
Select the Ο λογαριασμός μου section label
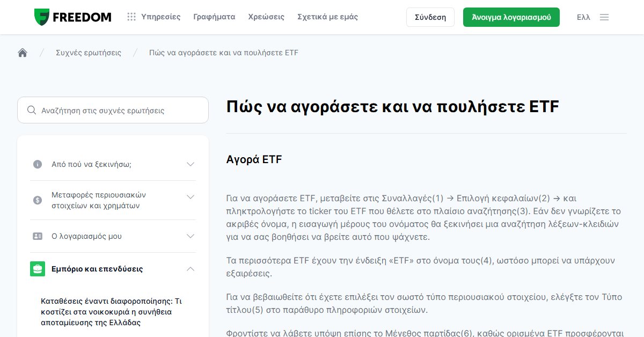[x=86, y=236]
